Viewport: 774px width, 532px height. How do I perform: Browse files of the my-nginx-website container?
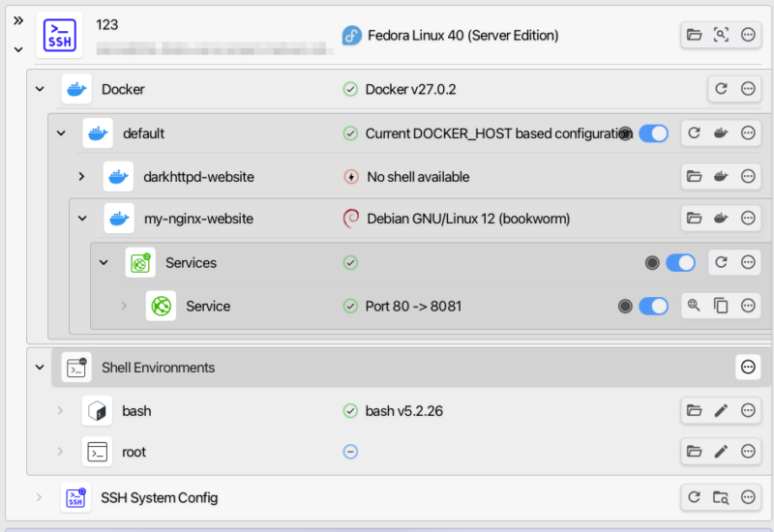[694, 219]
